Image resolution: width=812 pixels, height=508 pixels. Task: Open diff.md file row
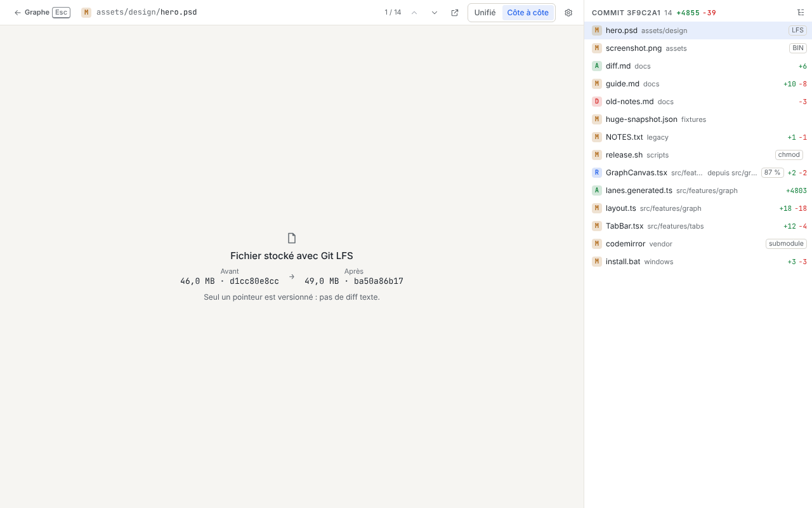coord(698,66)
